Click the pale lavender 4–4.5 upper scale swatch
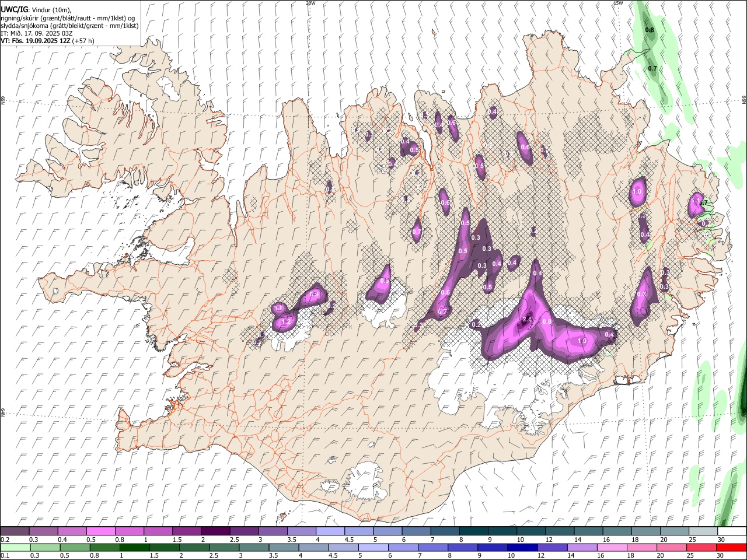Screen dimensions: 747x560 [x=330, y=531]
